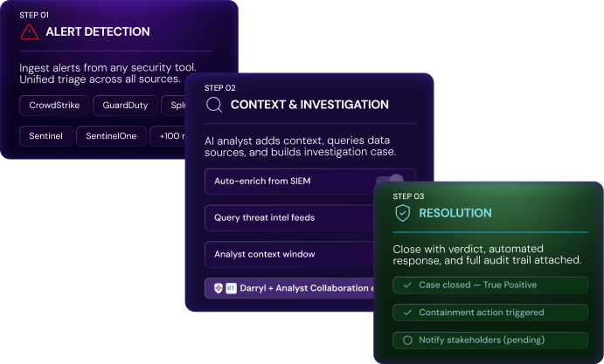Select the CrowdStrike source tag
The height and width of the screenshot is (364, 604).
click(x=54, y=106)
